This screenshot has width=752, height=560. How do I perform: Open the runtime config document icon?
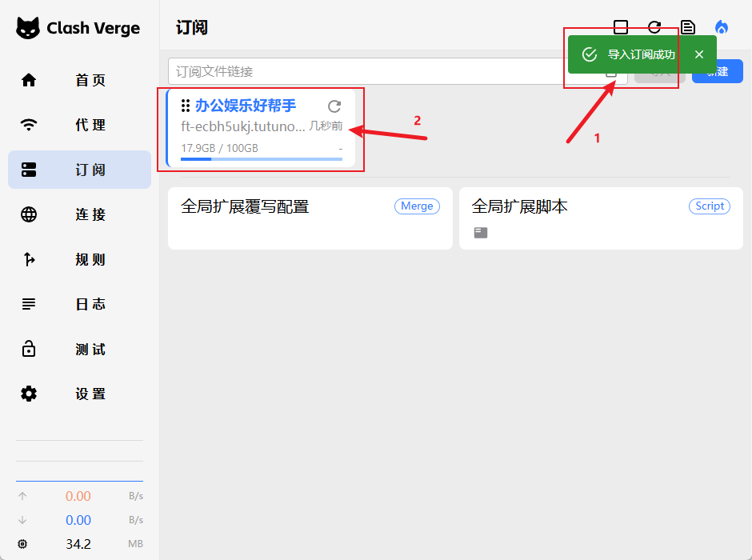pos(687,27)
